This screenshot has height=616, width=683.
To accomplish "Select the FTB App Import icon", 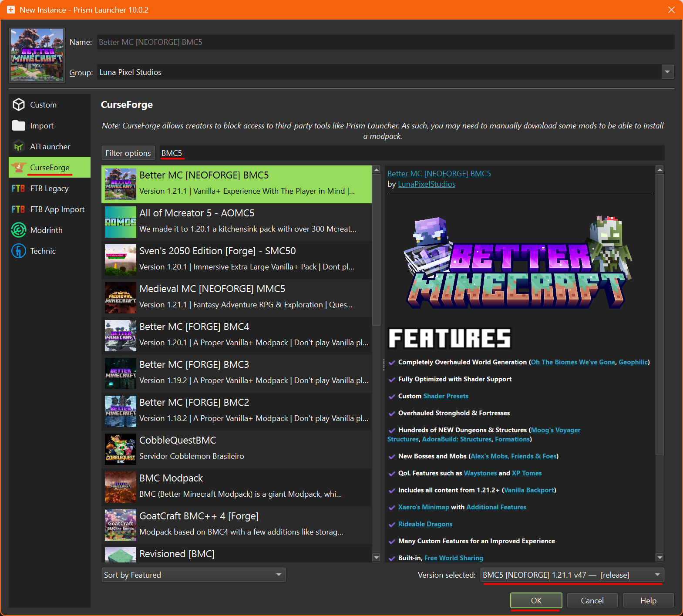I will click(x=19, y=209).
